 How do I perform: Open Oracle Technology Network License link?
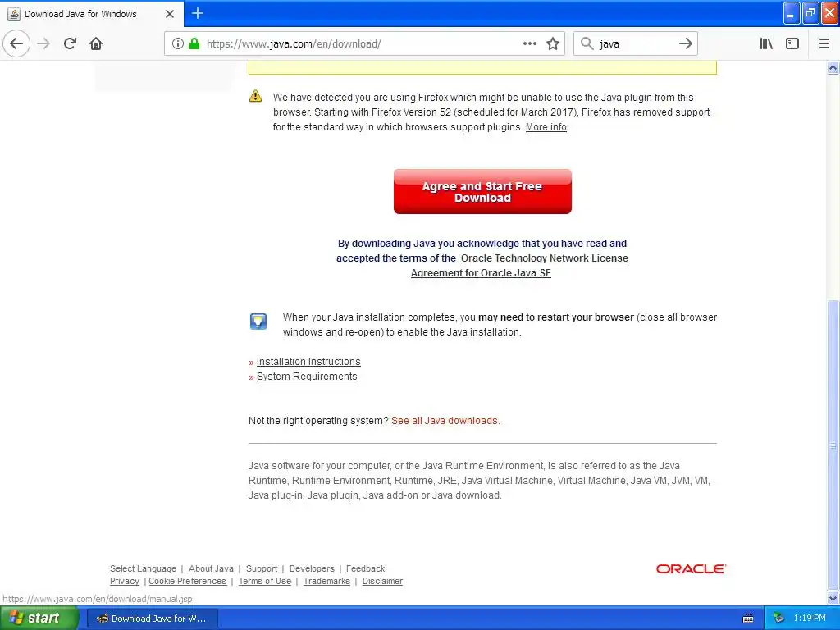(545, 258)
